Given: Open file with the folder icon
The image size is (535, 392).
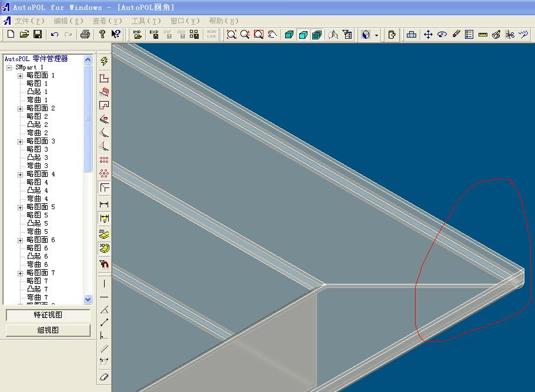Looking at the screenshot, I should 24,34.
